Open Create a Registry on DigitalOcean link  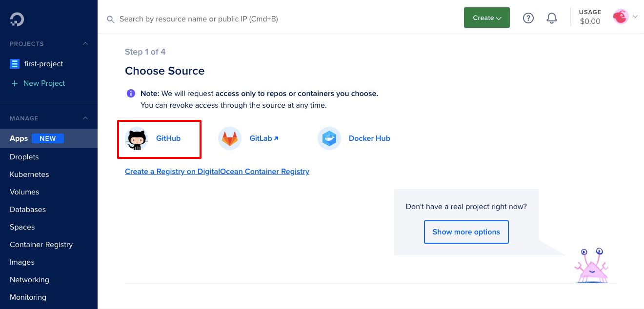tap(217, 172)
